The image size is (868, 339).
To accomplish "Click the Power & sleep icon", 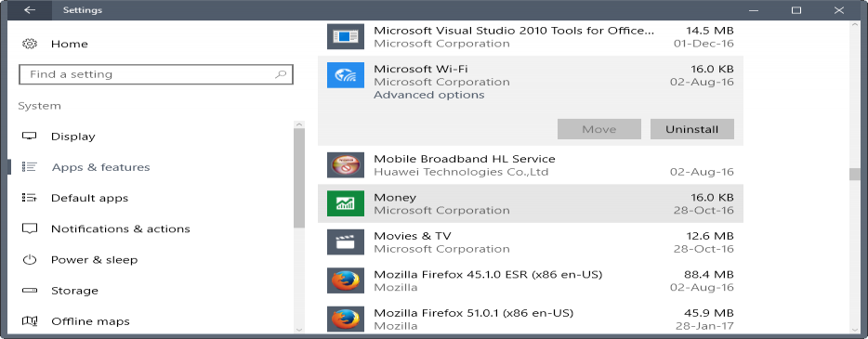I will [30, 260].
